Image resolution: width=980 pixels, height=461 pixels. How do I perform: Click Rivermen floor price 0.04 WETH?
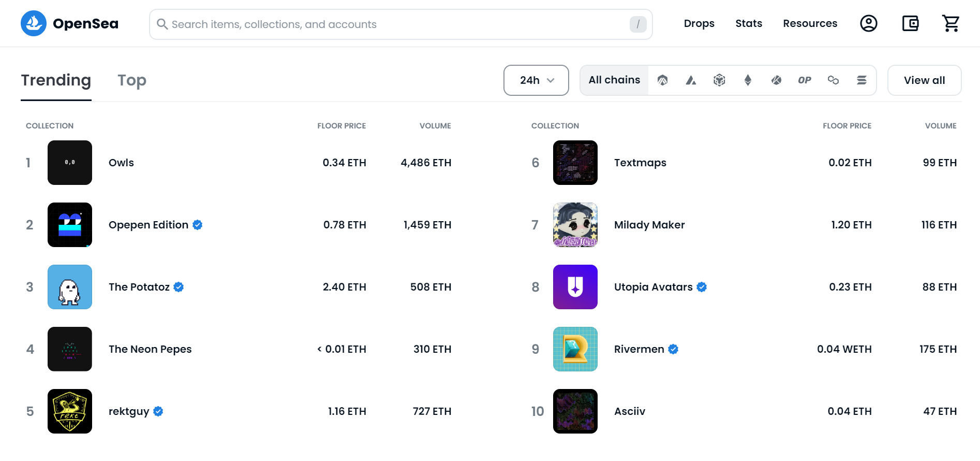tap(844, 349)
